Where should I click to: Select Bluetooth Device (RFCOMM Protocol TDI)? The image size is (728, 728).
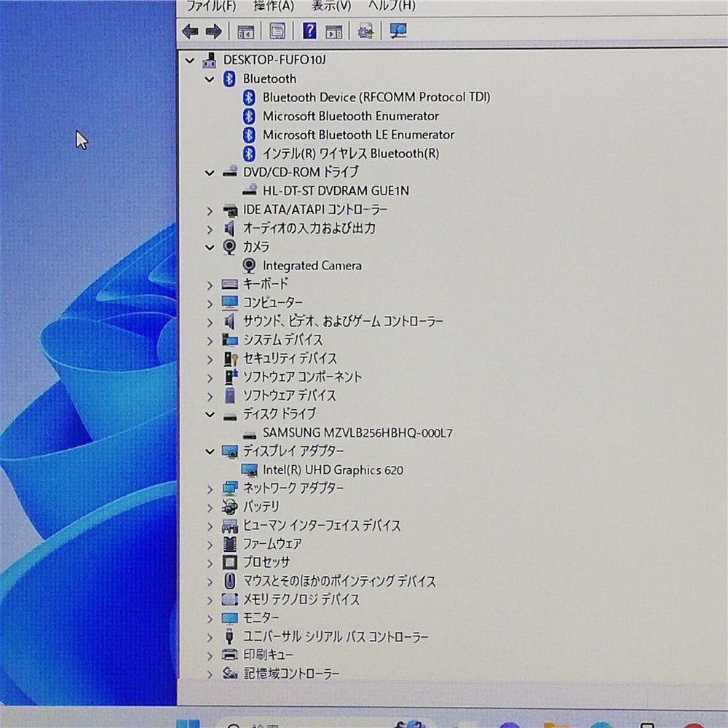click(376, 97)
